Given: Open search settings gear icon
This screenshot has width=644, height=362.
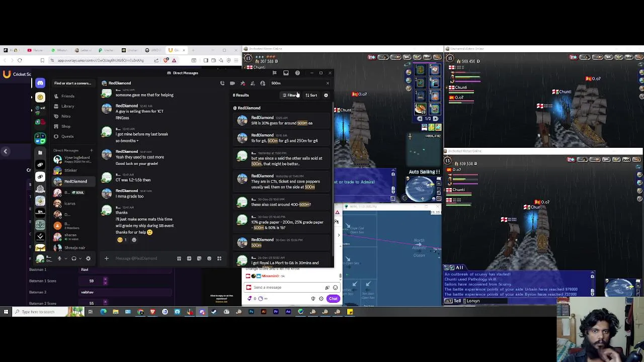Looking at the screenshot, I should (326, 95).
